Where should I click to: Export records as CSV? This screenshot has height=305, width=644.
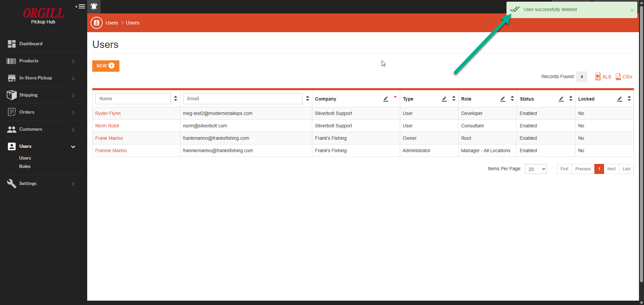pyautogui.click(x=624, y=77)
